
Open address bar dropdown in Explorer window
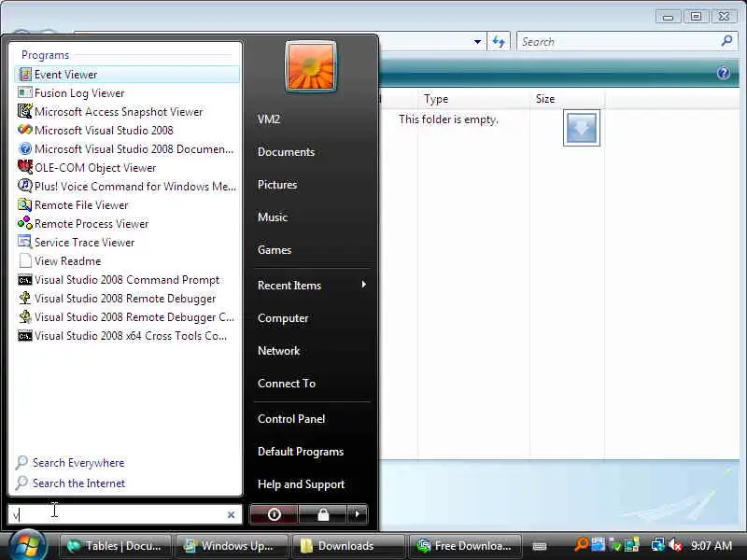tap(477, 41)
